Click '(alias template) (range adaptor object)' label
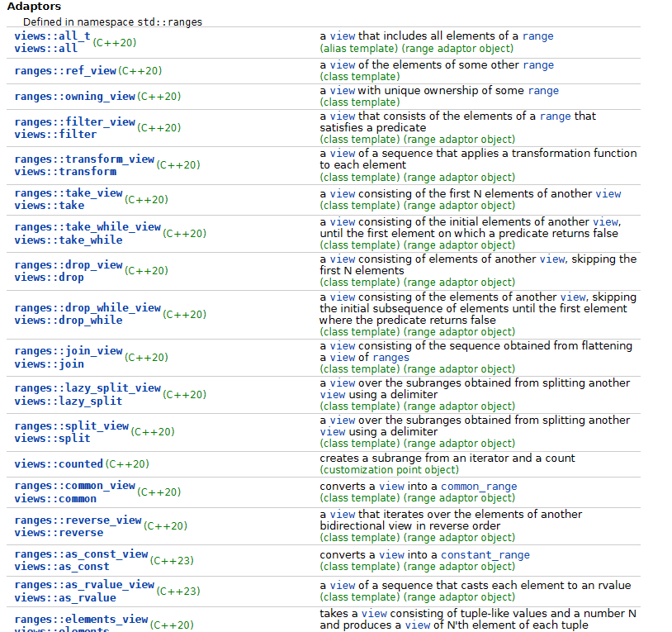Screen dimensions: 672x632 (417, 49)
